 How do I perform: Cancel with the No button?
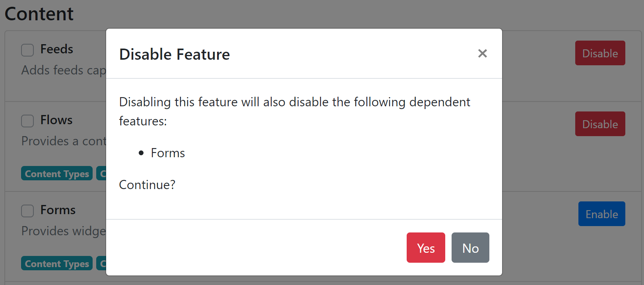pos(470,248)
